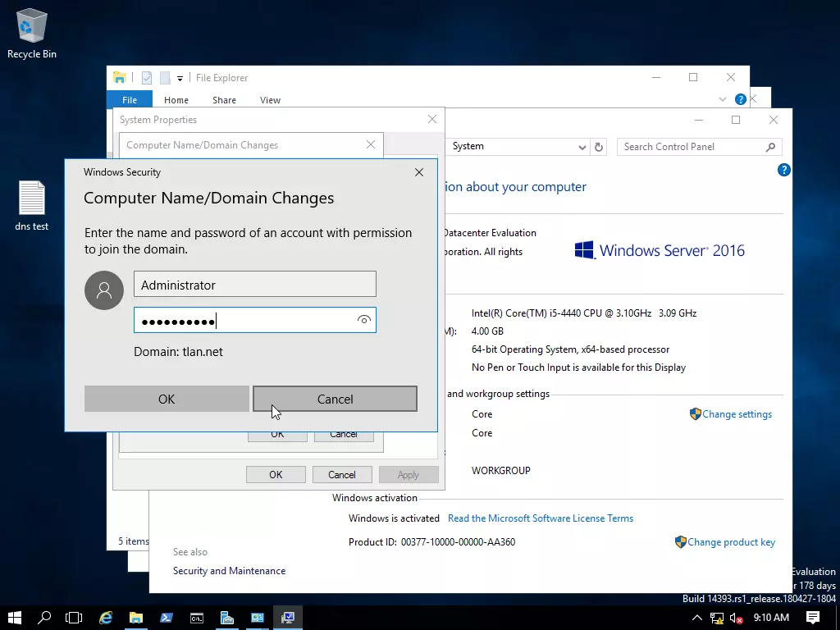Open the Windows Start menu
The image size is (840, 630).
point(15,618)
